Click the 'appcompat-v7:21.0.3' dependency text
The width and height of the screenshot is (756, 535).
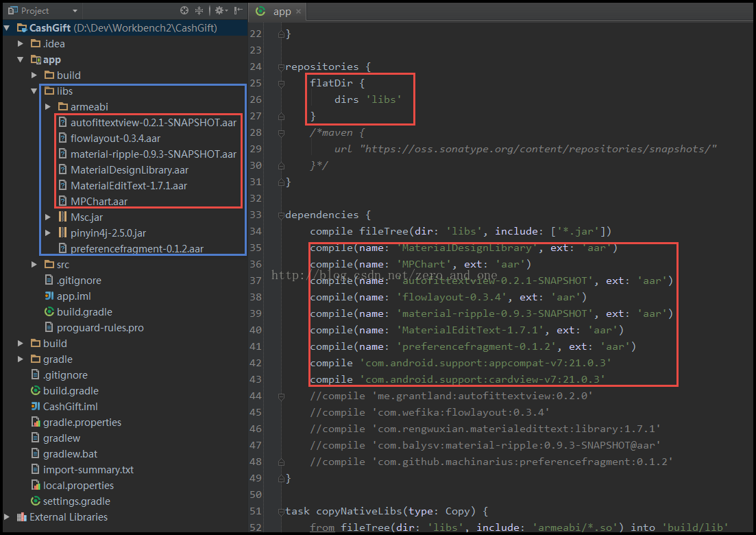pyautogui.click(x=548, y=363)
